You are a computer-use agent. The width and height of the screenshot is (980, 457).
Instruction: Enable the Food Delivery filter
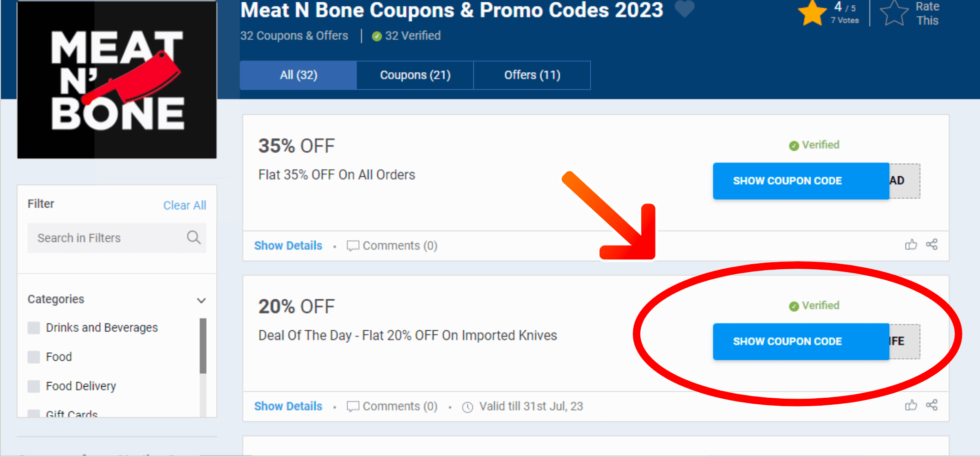[x=34, y=386]
